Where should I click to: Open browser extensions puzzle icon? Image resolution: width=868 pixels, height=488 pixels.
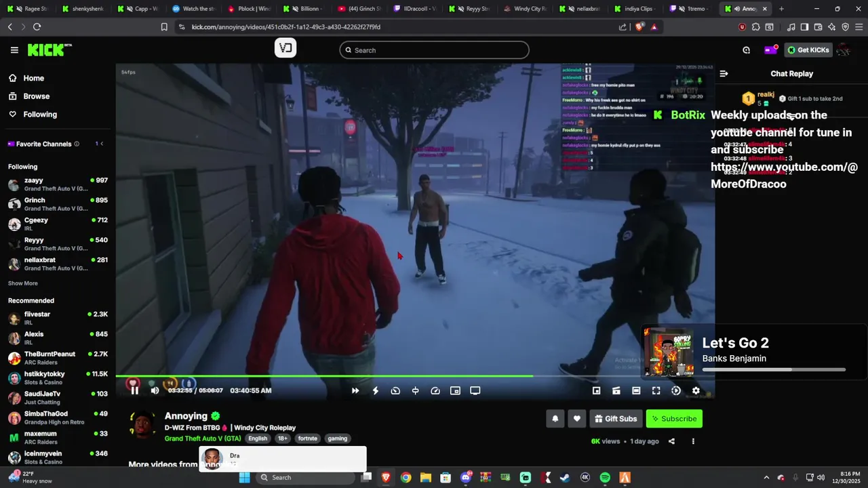point(755,27)
